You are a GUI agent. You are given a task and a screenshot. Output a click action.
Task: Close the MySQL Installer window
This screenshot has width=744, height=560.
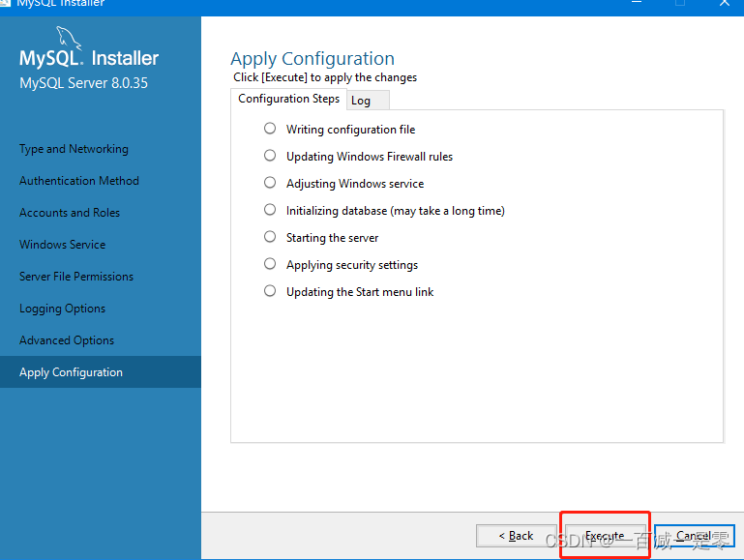[725, 3]
